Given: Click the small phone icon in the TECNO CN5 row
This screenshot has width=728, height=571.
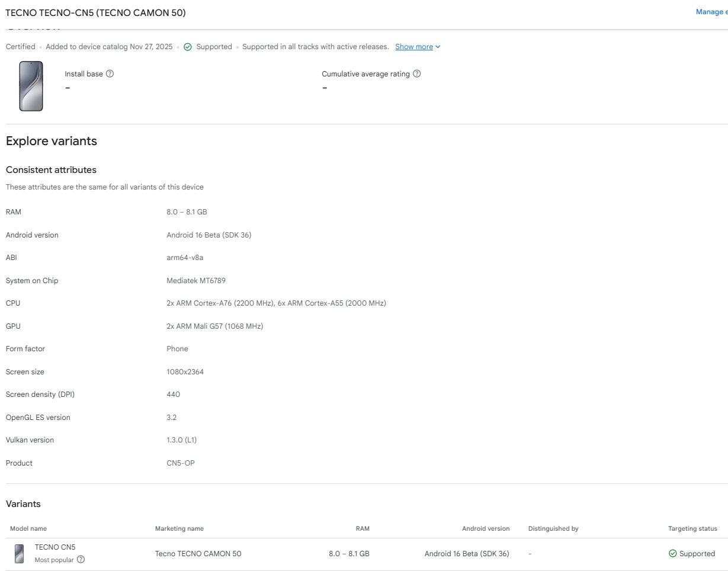Looking at the screenshot, I should tap(20, 554).
